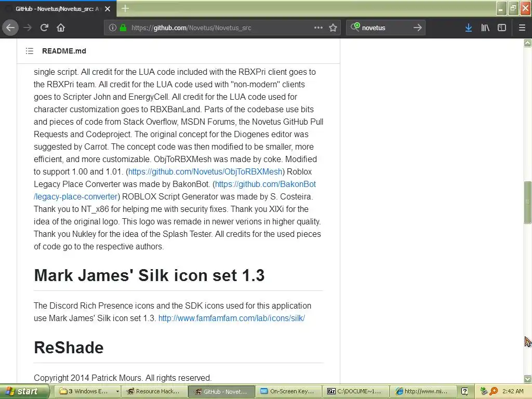Open the Firefox library menu
The height and width of the screenshot is (399, 532).
pos(485,28)
